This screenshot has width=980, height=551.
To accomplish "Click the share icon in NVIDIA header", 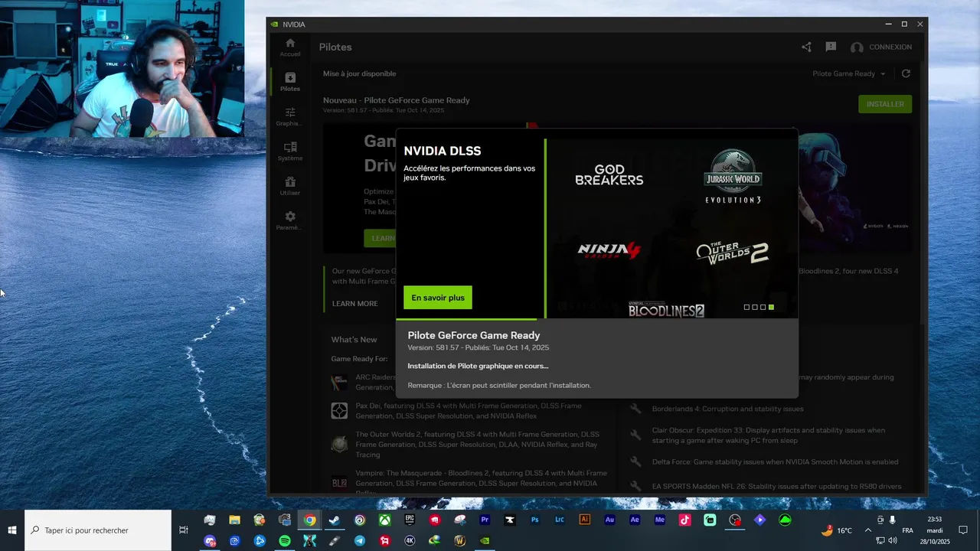I will [x=806, y=47].
